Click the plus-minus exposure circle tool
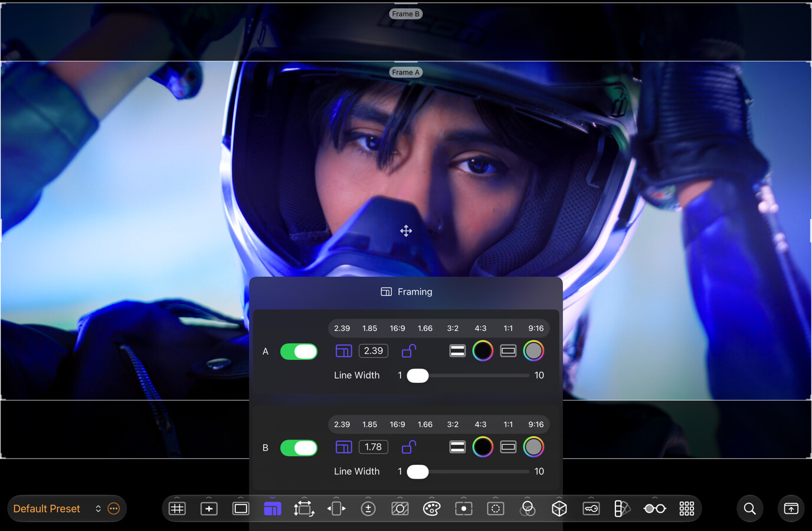This screenshot has height=531, width=812. 368,509
